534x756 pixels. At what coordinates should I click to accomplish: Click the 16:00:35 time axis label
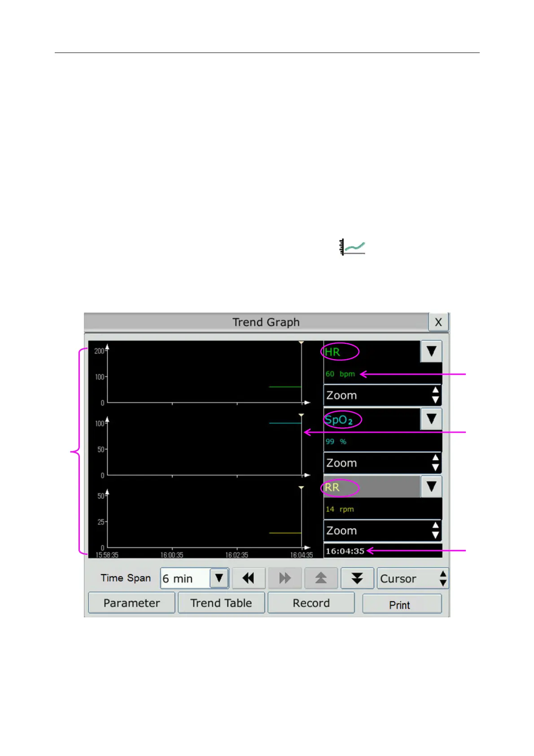pos(172,555)
